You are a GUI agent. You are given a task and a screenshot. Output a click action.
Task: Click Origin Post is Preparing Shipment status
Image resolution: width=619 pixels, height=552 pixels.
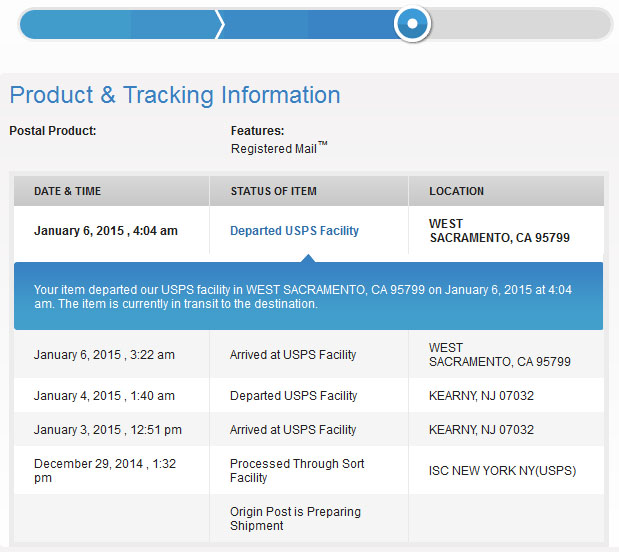pyautogui.click(x=295, y=519)
